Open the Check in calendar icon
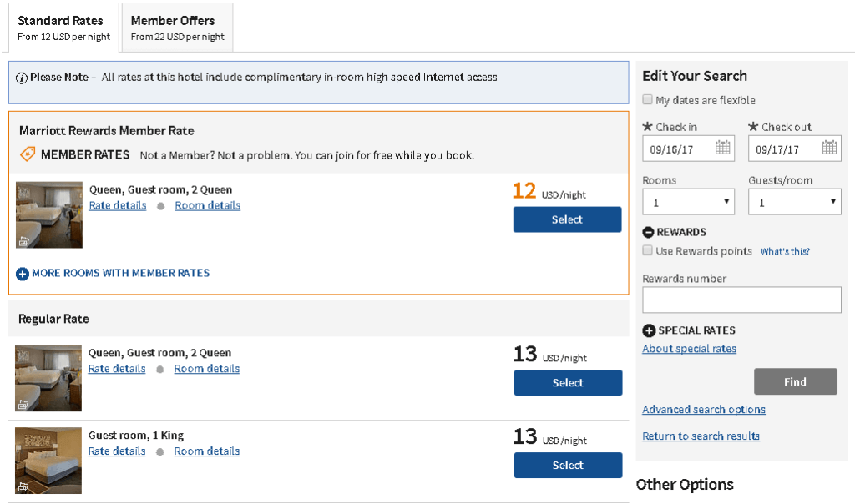 [x=722, y=147]
